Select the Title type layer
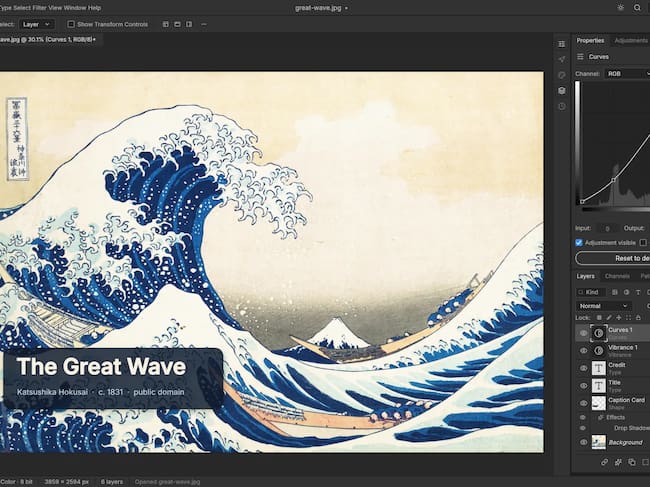The image size is (650, 487). 613,385
